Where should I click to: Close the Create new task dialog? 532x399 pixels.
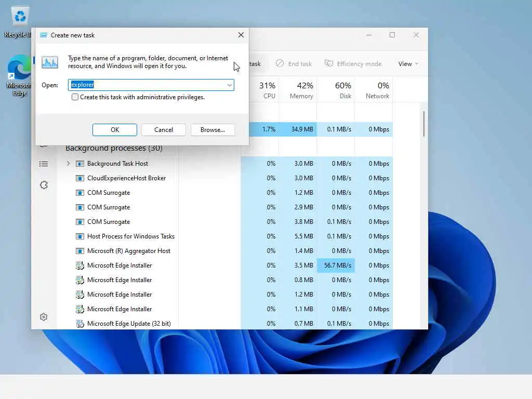pyautogui.click(x=241, y=35)
